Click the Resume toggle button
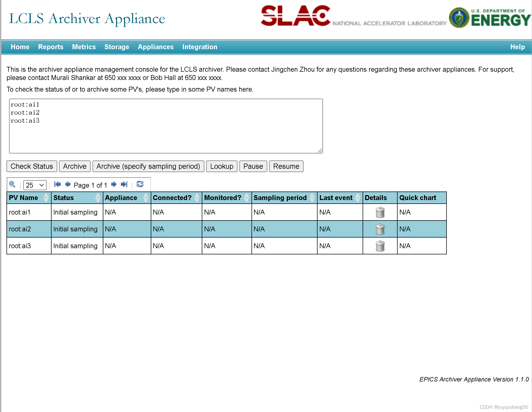 (286, 166)
